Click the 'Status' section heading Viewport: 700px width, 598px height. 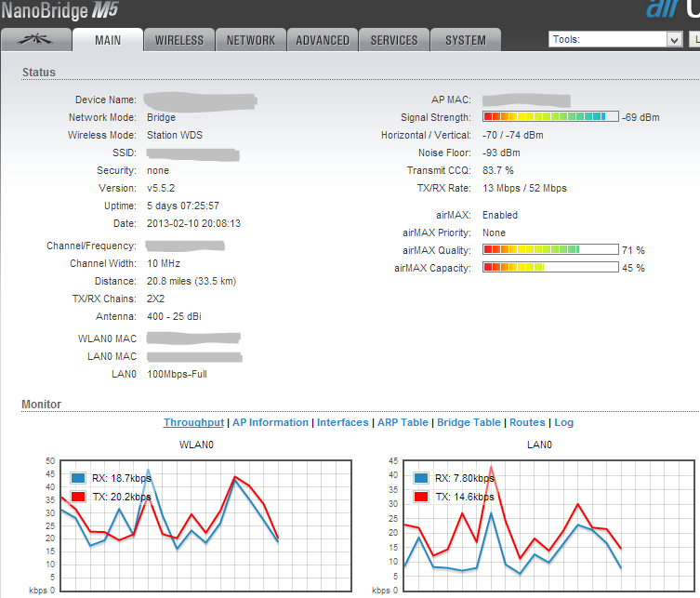tap(39, 73)
